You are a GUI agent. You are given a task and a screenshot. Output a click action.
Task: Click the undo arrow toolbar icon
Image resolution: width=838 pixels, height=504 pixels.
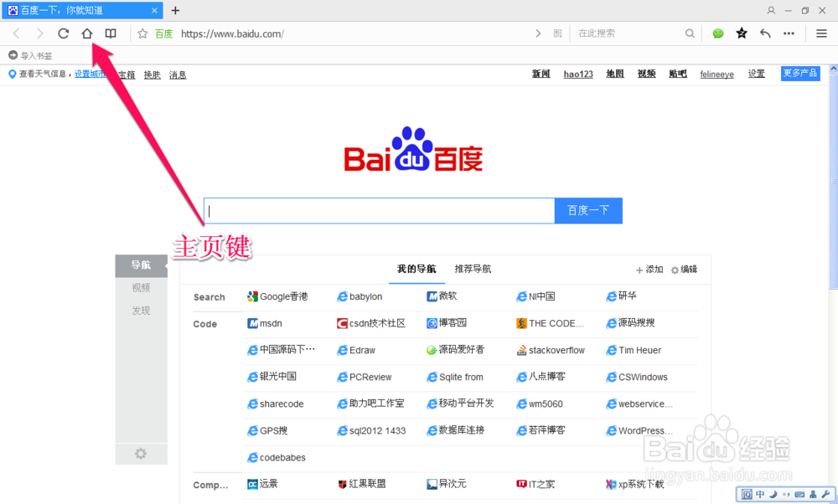click(765, 33)
